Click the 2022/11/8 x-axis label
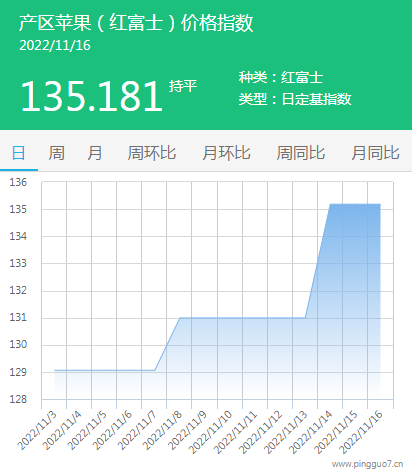The width and height of the screenshot is (412, 474). tap(163, 430)
